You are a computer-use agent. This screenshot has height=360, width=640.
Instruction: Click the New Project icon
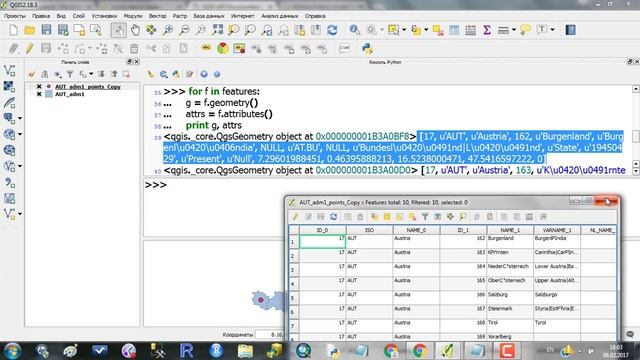pyautogui.click(x=13, y=30)
